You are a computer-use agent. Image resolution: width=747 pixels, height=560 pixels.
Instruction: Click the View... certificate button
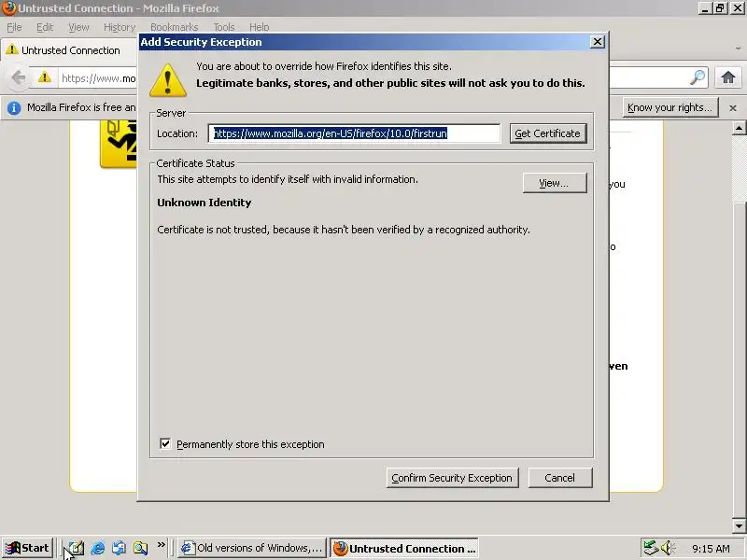click(x=555, y=183)
